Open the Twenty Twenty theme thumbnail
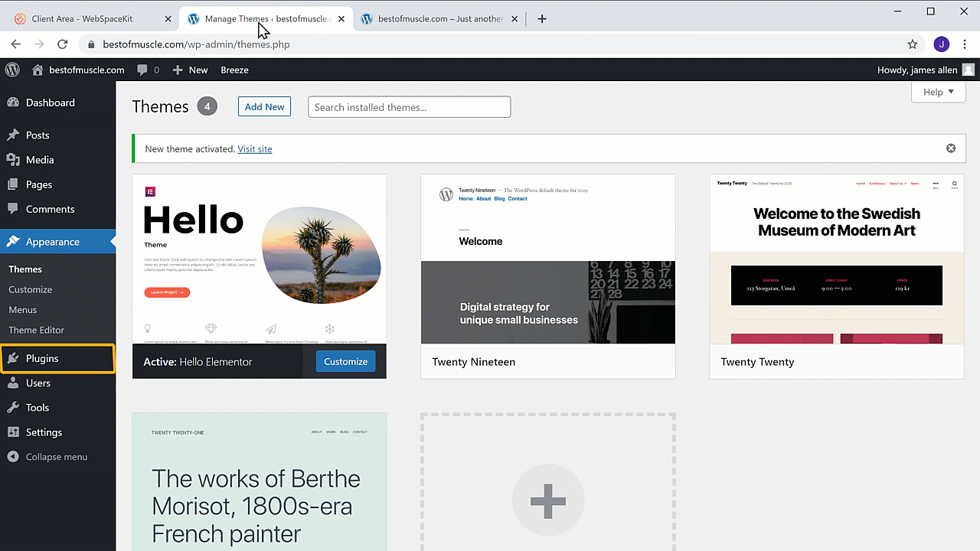Viewport: 980px width, 551px height. (837, 259)
